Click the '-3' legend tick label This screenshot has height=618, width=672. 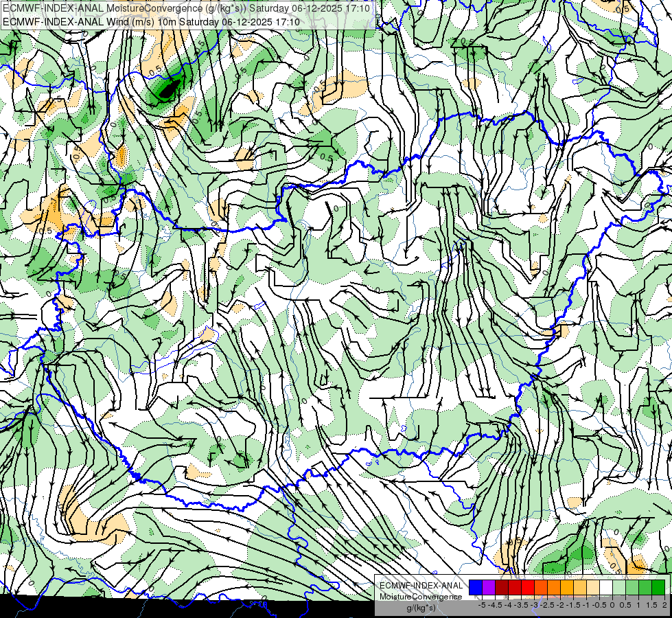click(535, 605)
